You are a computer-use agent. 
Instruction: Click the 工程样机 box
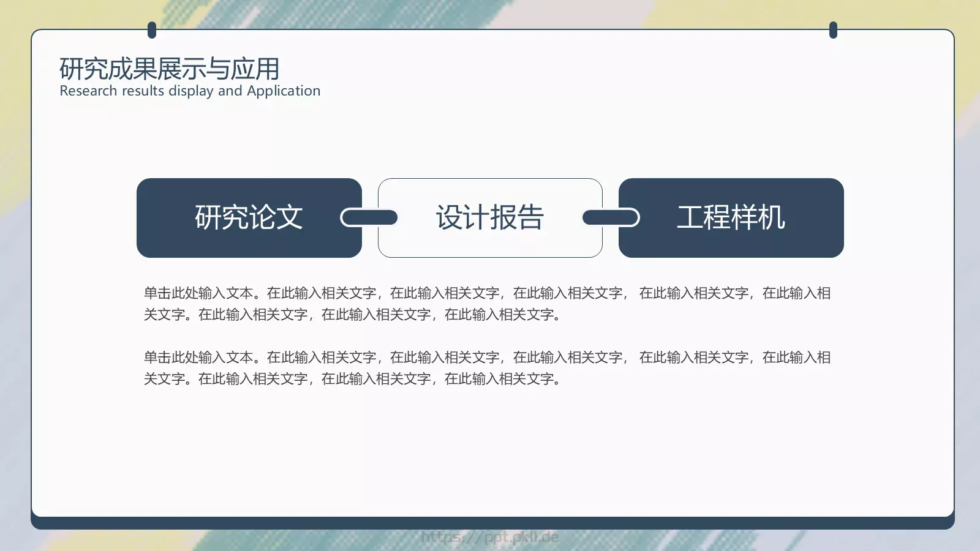pos(731,218)
